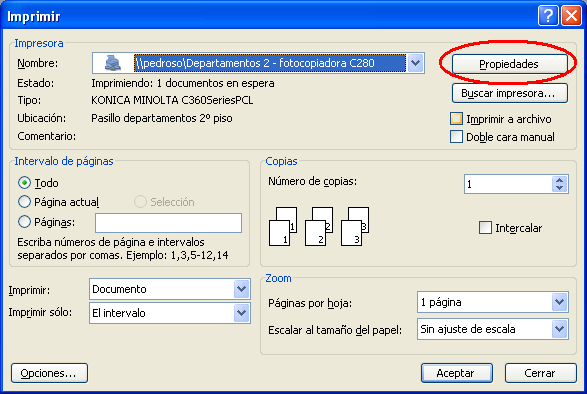Open the printer name dropdown arrow
The image size is (587, 394).
(x=415, y=63)
